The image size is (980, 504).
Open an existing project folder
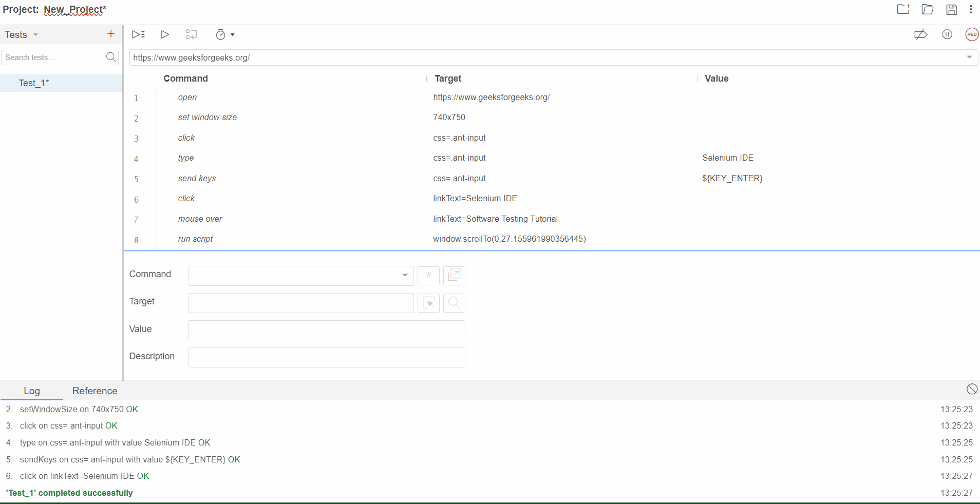click(x=928, y=9)
